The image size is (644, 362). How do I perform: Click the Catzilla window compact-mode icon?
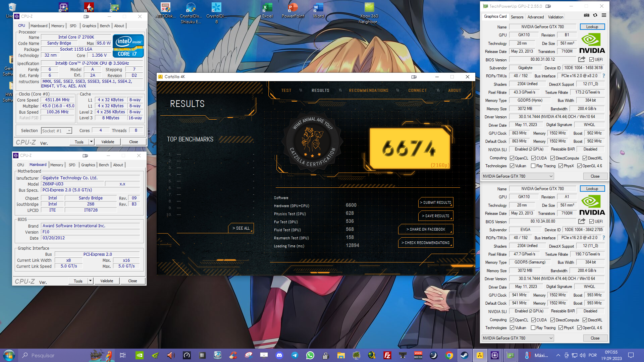pyautogui.click(x=414, y=77)
